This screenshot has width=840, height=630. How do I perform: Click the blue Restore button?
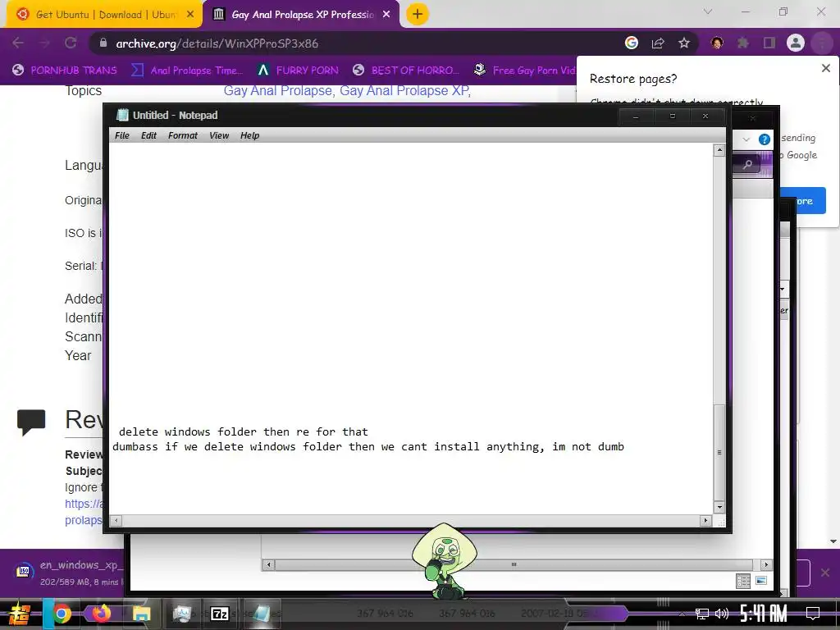point(803,201)
